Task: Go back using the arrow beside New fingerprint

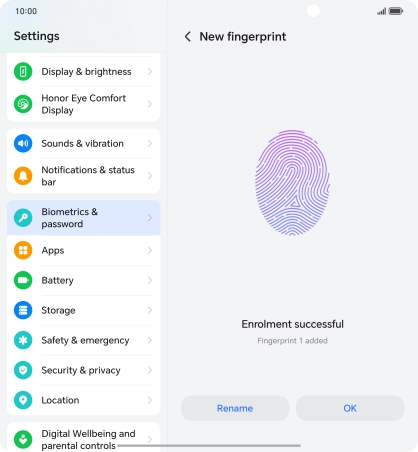Action: (188, 37)
